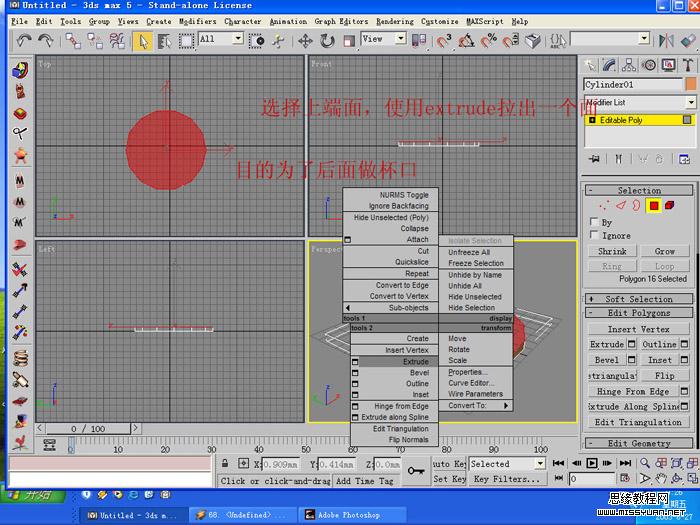Open Outline settings box in Edit Polygons

coord(684,344)
